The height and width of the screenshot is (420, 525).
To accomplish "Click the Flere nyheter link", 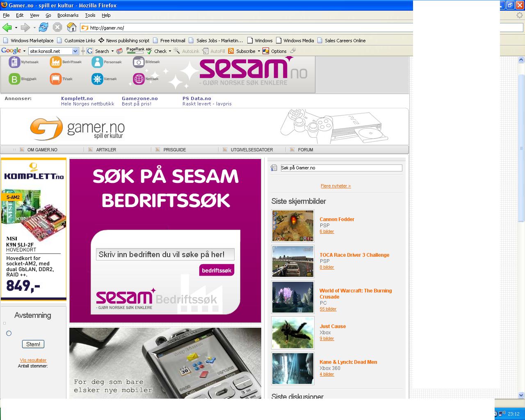I will pos(336,186).
